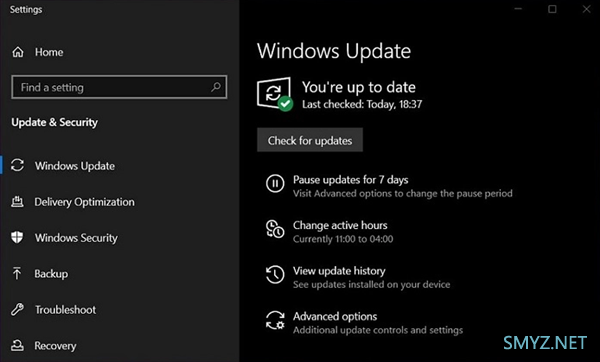This screenshot has height=362, width=600.
Task: Open Delivery Optimization section
Action: point(84,202)
